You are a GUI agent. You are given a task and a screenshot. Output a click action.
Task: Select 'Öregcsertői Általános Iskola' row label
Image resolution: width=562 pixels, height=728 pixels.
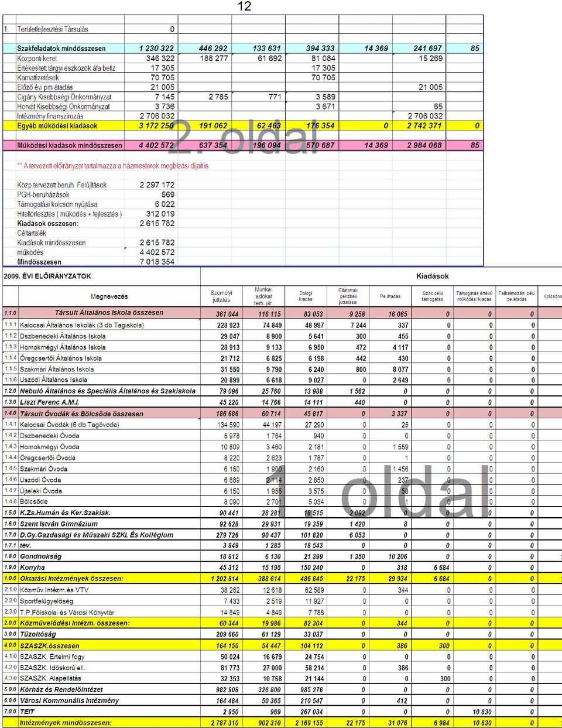tap(61, 358)
